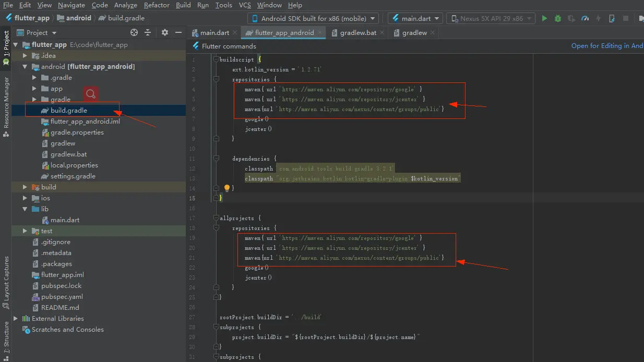Click the locate target crosshair icon in Project panel
Image resolution: width=644 pixels, height=362 pixels.
(x=134, y=32)
